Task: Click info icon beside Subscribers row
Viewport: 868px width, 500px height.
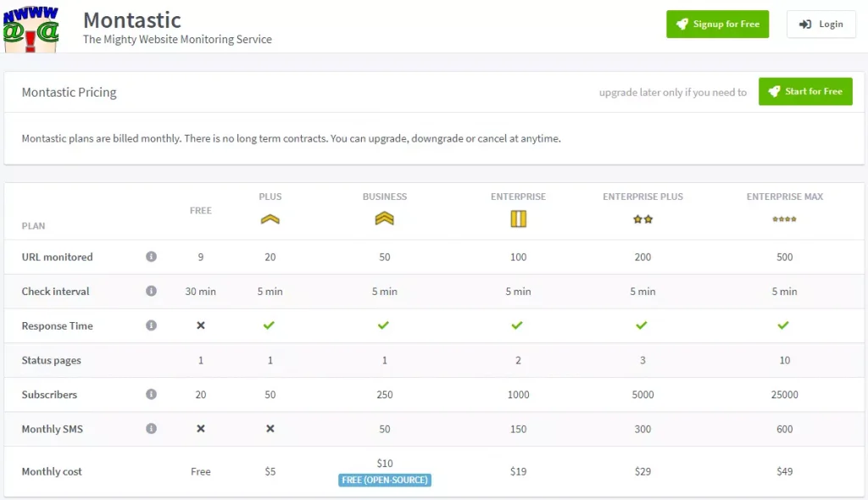Action: point(151,394)
